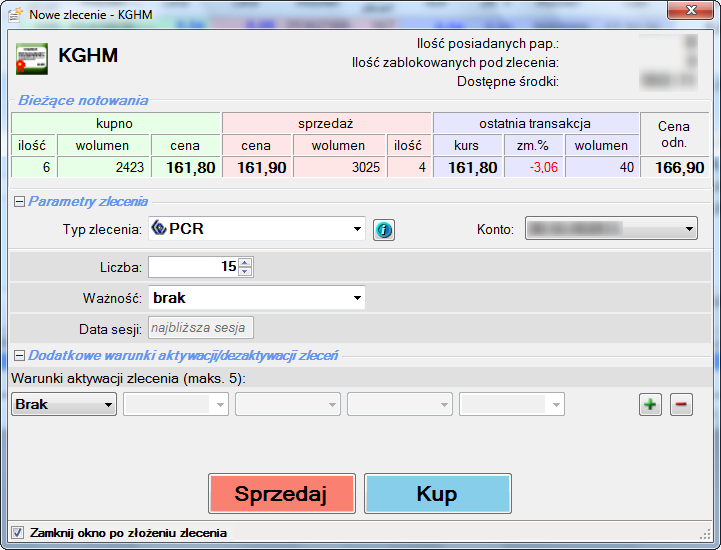Close the Nowe zlecenie window
The image size is (721, 550).
pyautogui.click(x=690, y=10)
